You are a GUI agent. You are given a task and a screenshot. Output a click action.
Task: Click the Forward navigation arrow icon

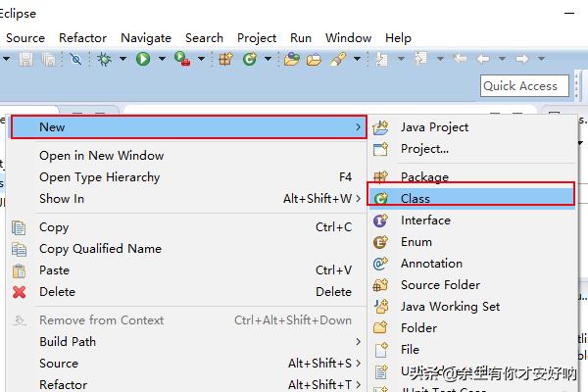coord(522,59)
